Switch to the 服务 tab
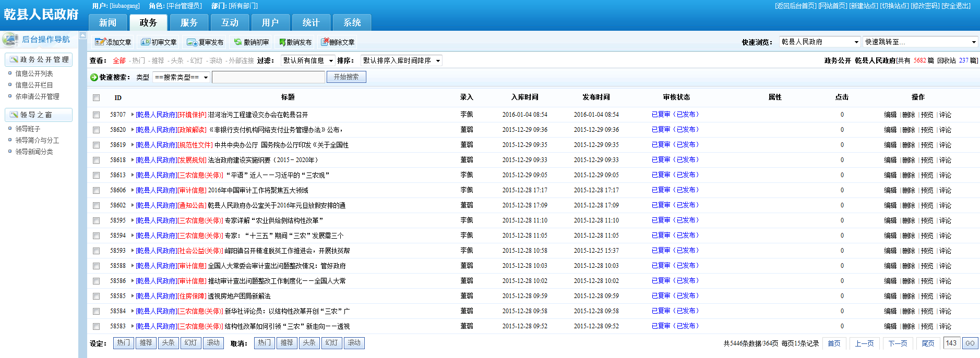Image resolution: width=980 pixels, height=358 pixels. pos(189,23)
